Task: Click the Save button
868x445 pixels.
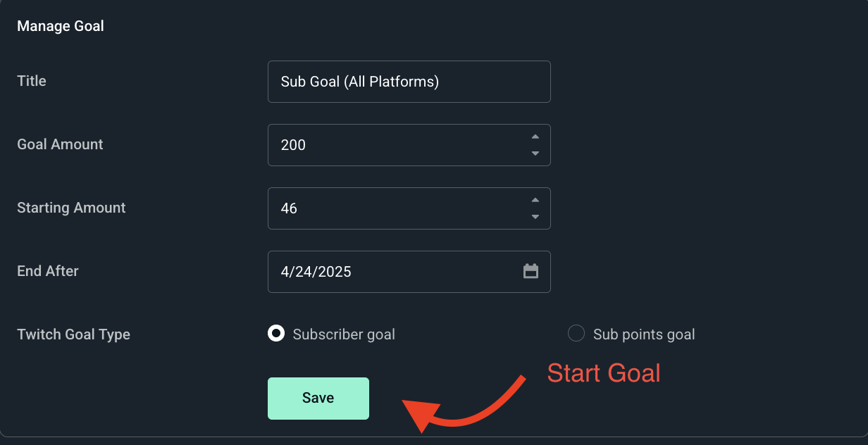Action: click(x=318, y=398)
